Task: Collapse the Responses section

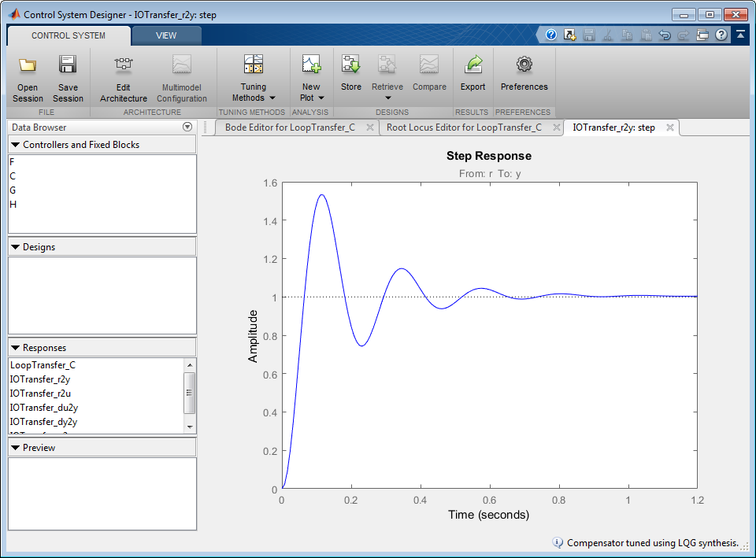Action: (x=16, y=347)
